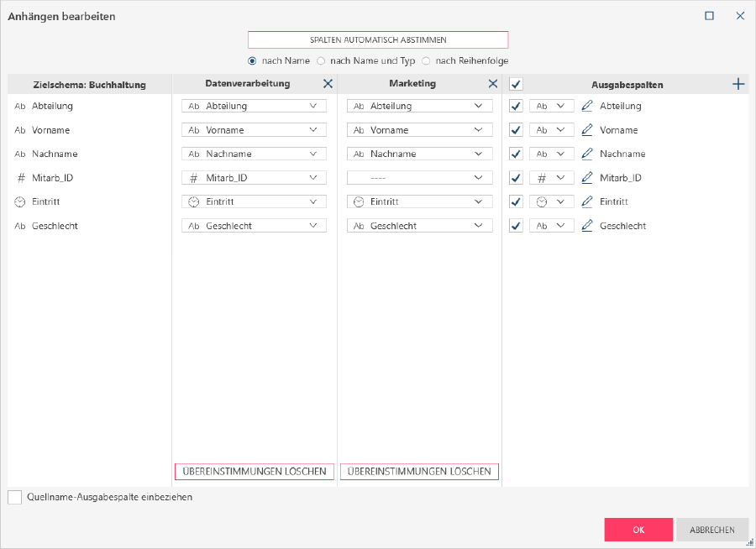Confirm the dialog with OK
This screenshot has height=549, width=756.
click(x=638, y=530)
